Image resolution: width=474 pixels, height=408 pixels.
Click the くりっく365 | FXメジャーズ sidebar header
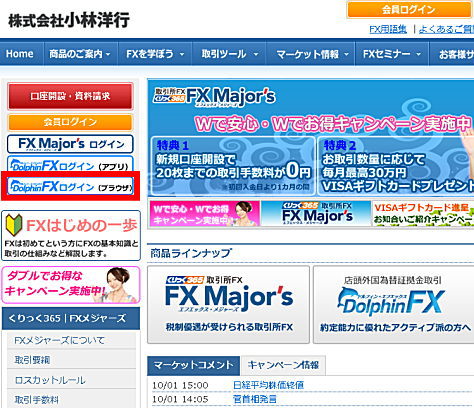(71, 318)
